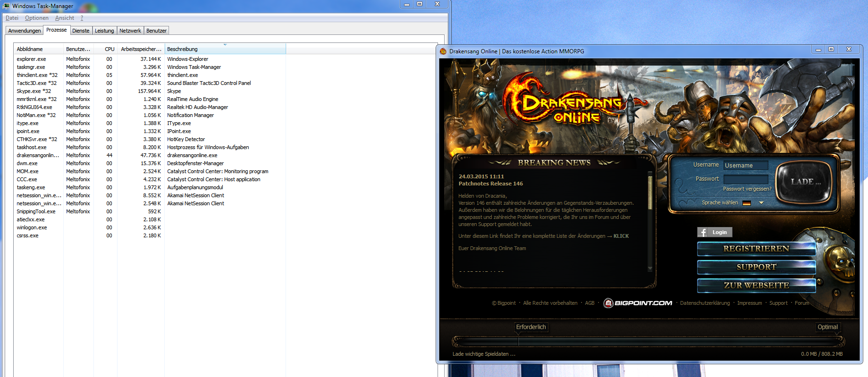
Task: Click the Passwort vergessen? link
Action: pos(747,189)
